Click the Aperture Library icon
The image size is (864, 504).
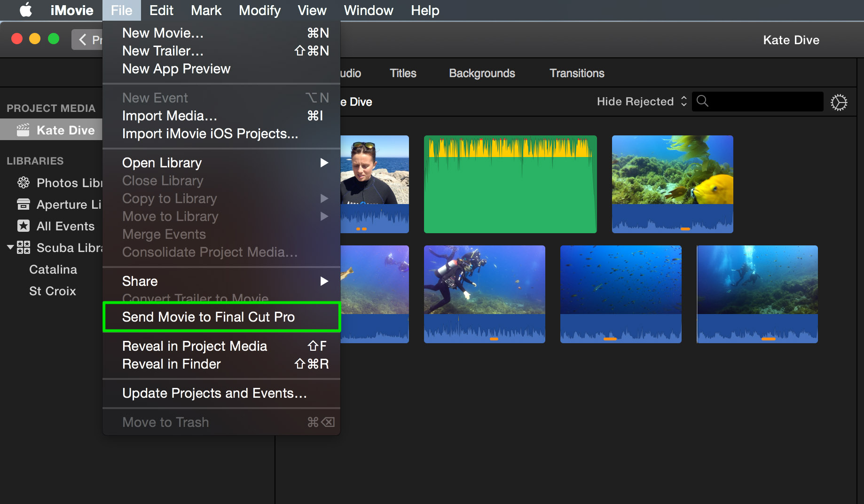(x=24, y=205)
